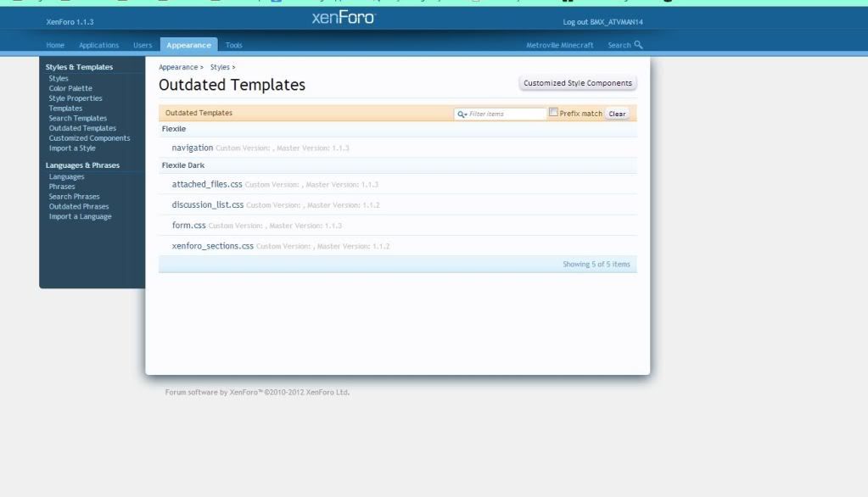Open Search Phrases in the sidebar
Screen dimensions: 868x497
tap(74, 197)
